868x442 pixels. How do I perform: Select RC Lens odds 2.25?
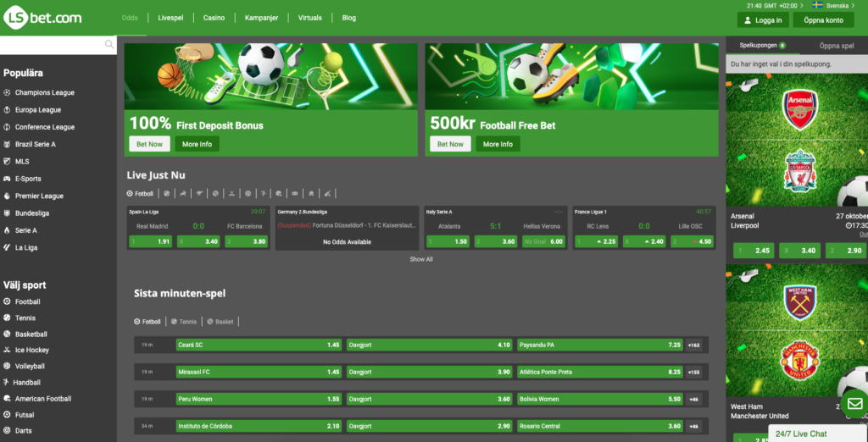coord(596,241)
